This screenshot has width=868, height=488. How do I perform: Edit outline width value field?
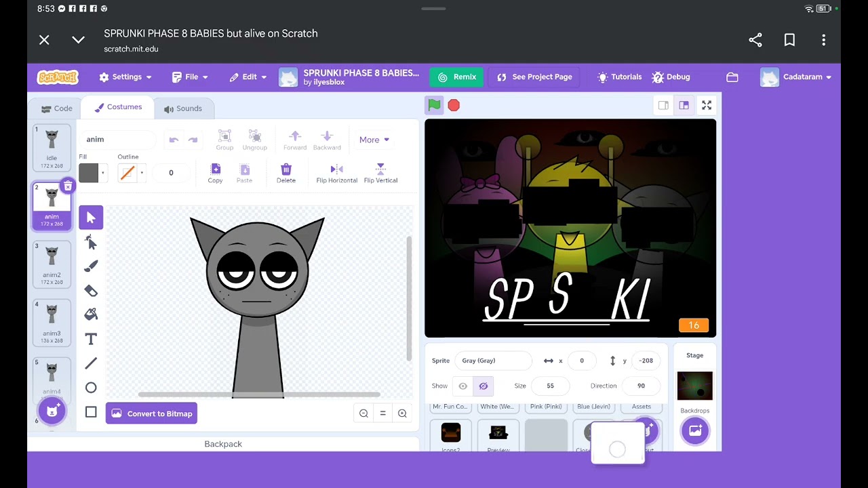coord(171,173)
